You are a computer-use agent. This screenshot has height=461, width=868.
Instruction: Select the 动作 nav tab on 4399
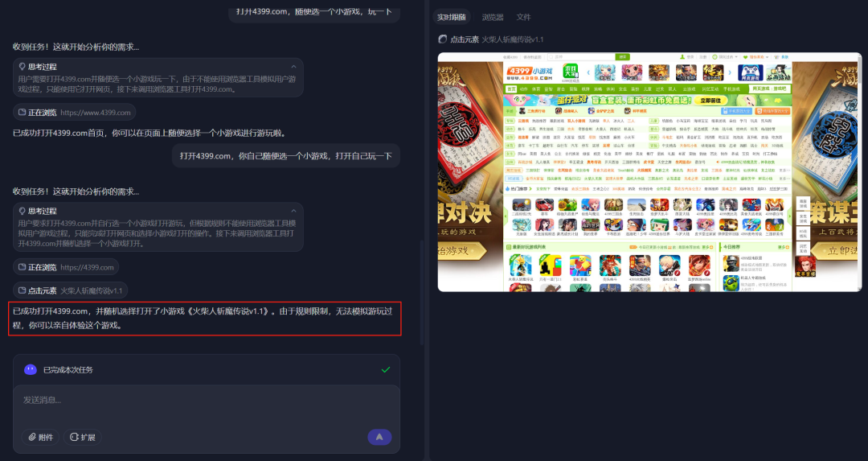pyautogui.click(x=524, y=88)
